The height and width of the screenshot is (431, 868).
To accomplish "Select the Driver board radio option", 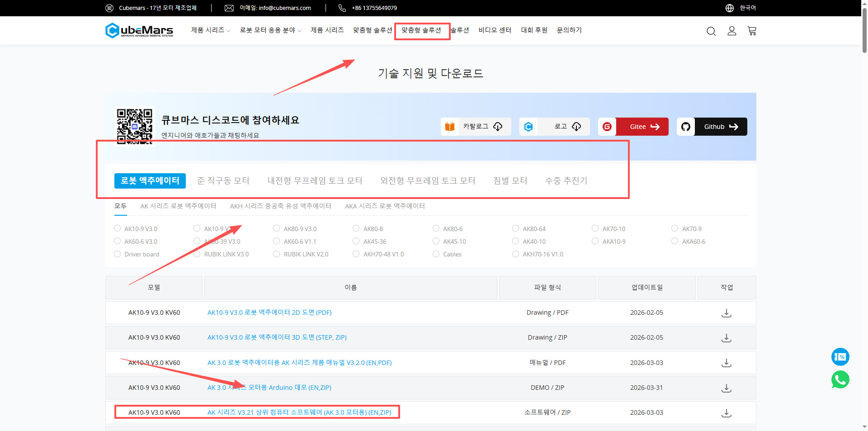I will 118,254.
